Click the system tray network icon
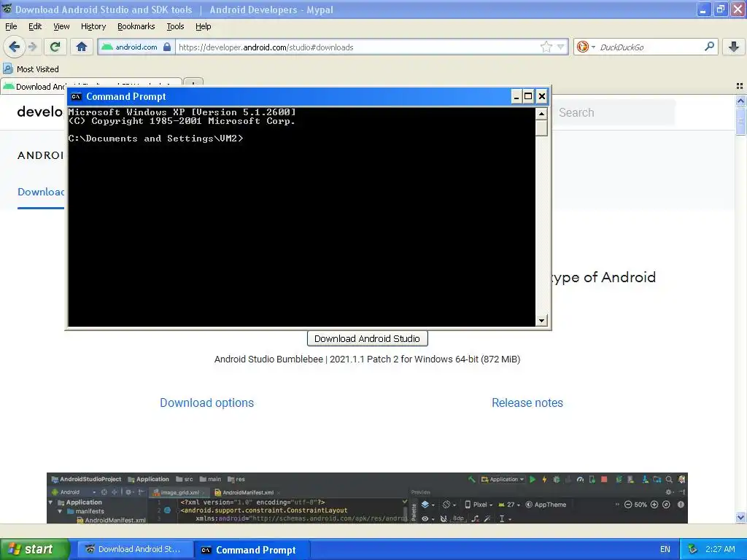 click(693, 549)
